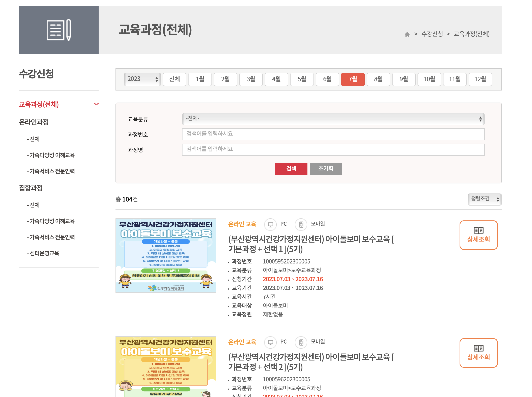Click the PC icon on the second course
Screen dimensions: 532x397
pos(270,342)
